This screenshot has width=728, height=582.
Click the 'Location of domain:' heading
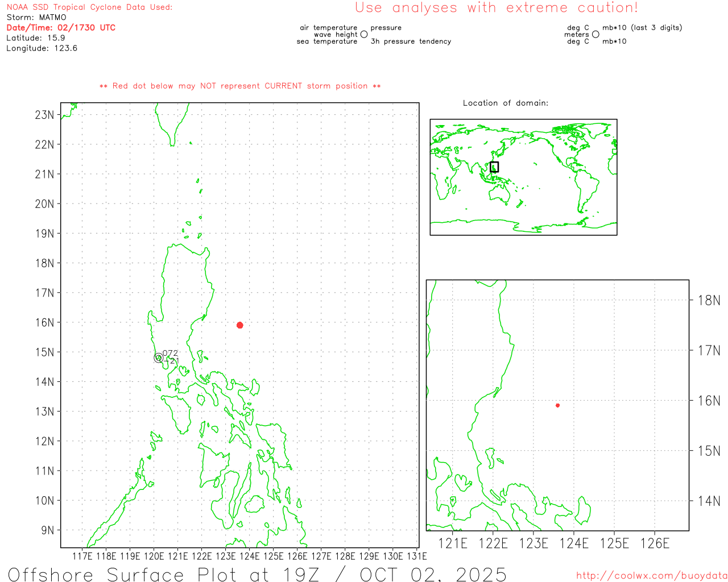click(x=505, y=103)
